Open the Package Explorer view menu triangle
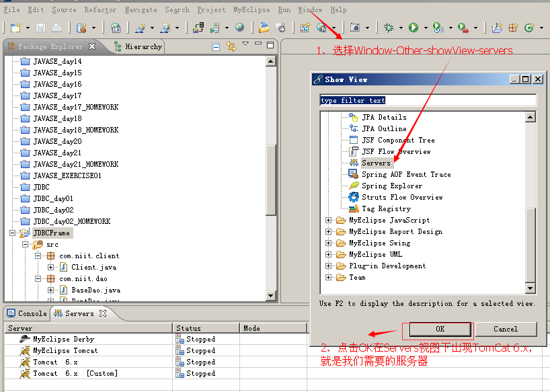The height and width of the screenshot is (392, 550). [245, 44]
